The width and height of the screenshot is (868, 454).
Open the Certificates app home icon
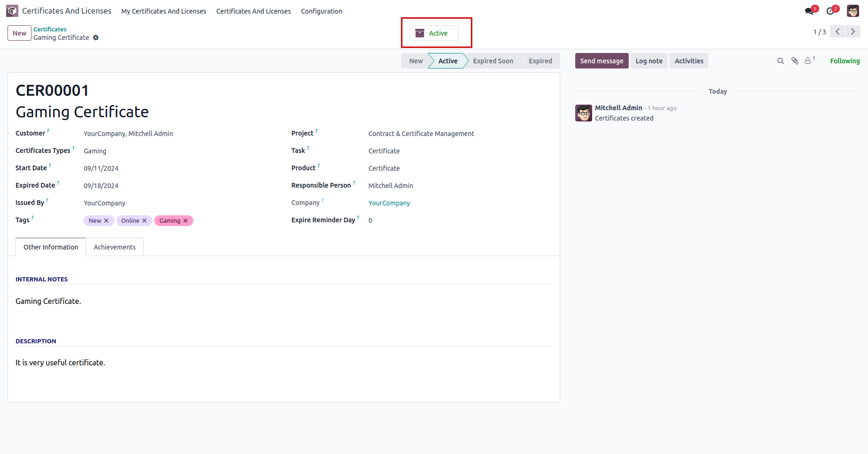[12, 11]
